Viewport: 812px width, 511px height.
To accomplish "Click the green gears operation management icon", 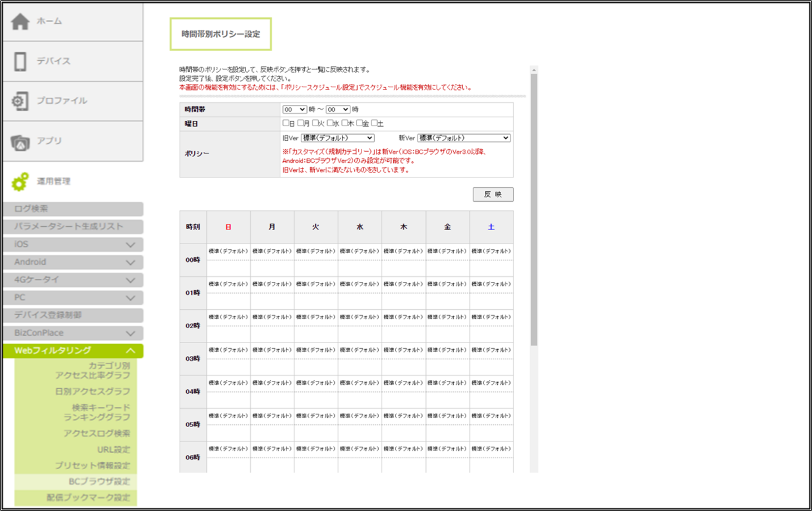I will coord(20,182).
